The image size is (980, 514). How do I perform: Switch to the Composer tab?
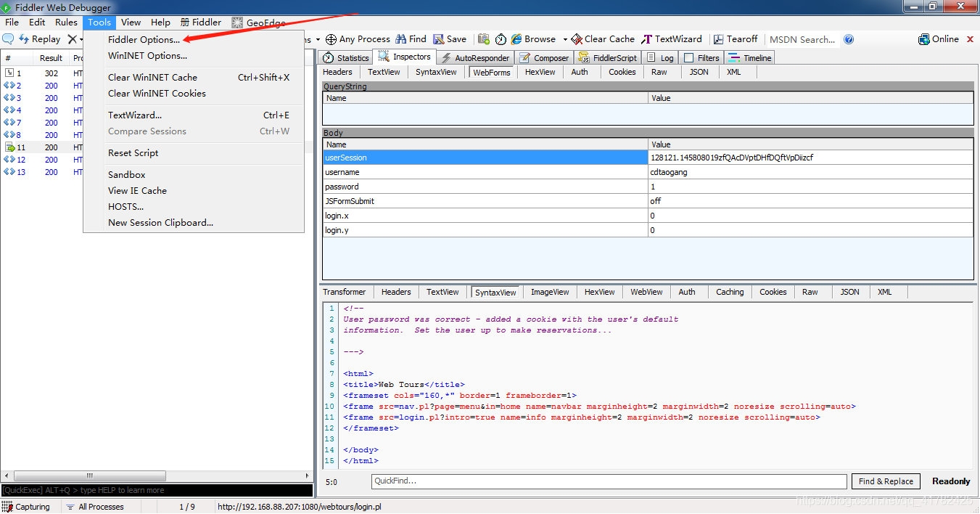tap(544, 58)
